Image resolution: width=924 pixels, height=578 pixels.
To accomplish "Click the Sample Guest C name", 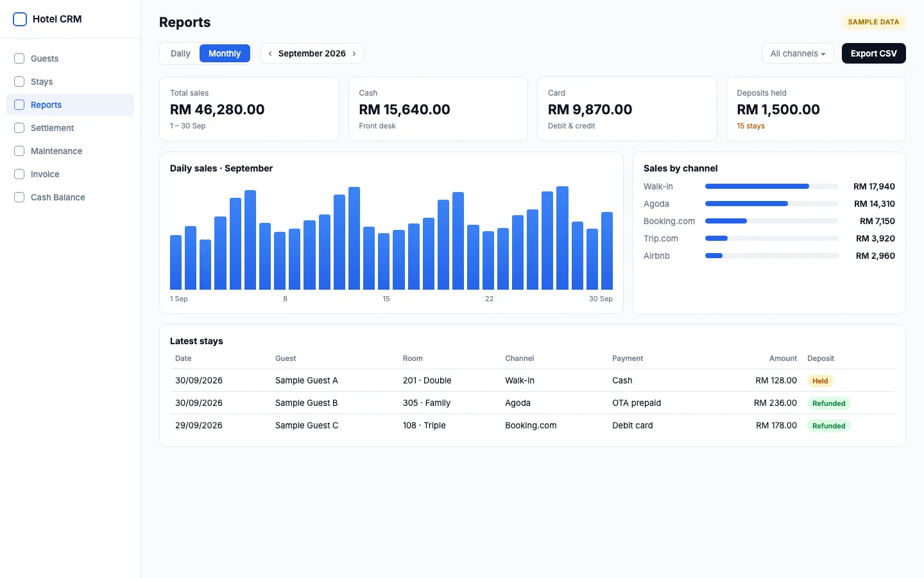I will click(x=307, y=425).
